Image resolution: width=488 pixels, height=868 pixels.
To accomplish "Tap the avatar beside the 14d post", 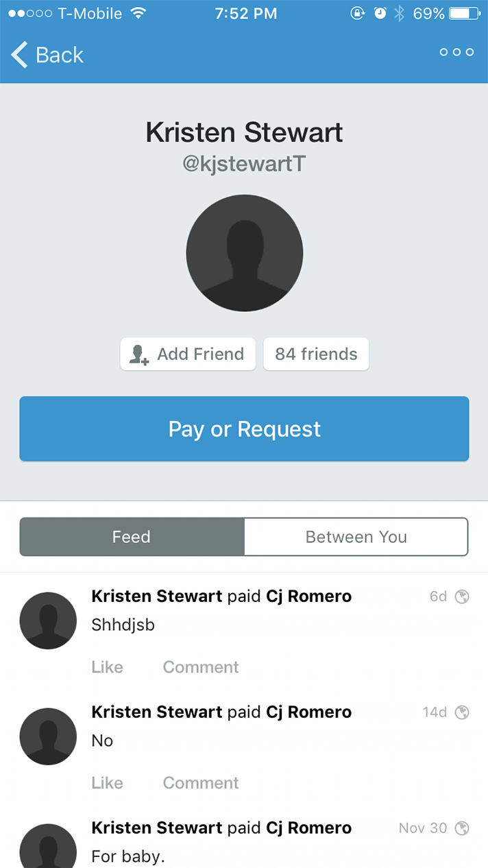I will [48, 736].
